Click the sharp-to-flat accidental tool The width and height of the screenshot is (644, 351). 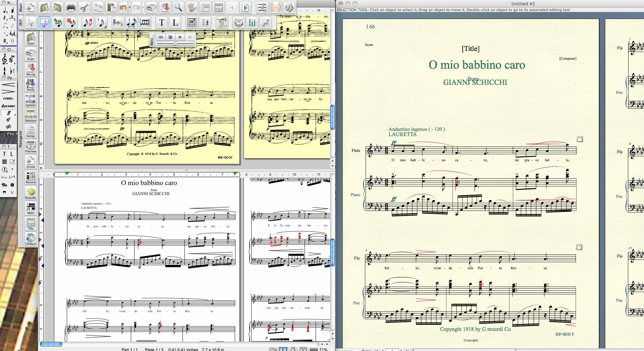pos(118,22)
